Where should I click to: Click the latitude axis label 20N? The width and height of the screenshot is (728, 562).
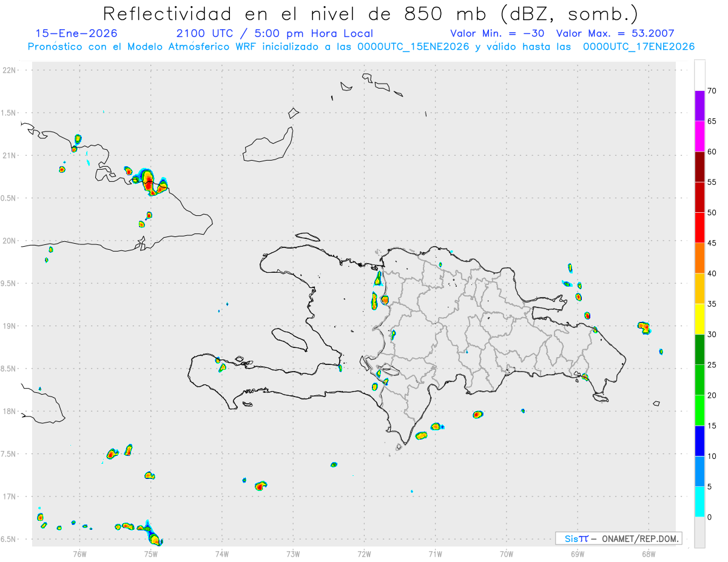(10, 241)
